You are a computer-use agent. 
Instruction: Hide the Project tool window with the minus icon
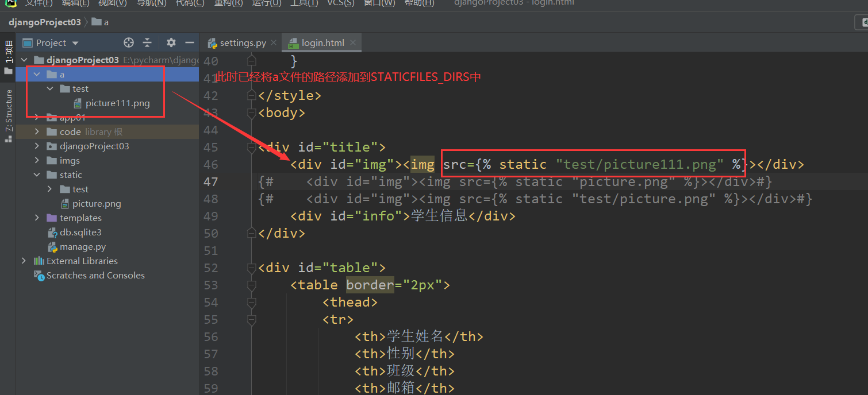pos(189,42)
